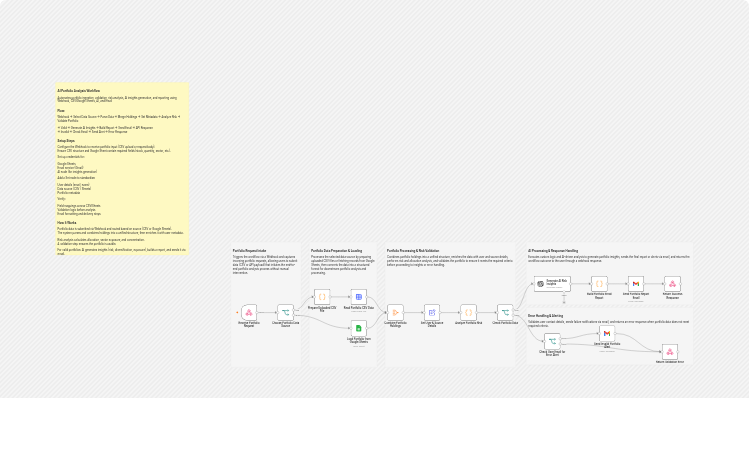Select the AI Processing & Response Handling note heading

click(x=553, y=251)
